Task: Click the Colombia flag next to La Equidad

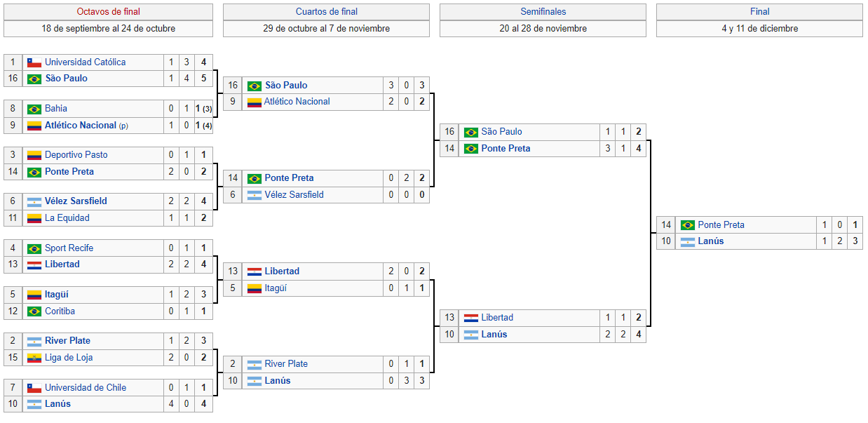Action: (34, 218)
